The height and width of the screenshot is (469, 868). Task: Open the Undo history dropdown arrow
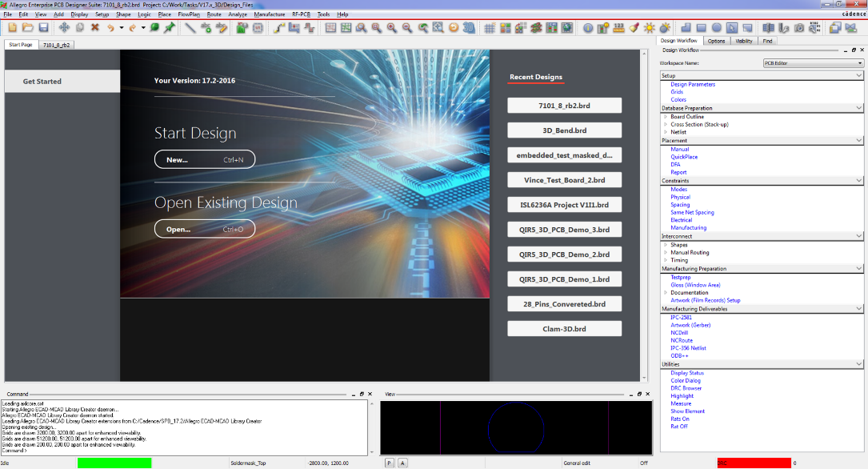(x=122, y=28)
